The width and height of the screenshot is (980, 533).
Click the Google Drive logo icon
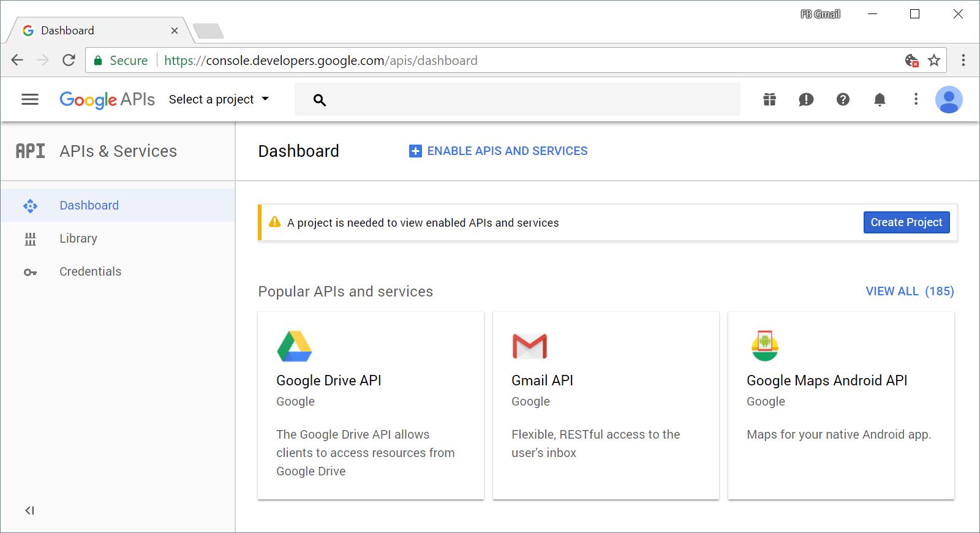295,346
